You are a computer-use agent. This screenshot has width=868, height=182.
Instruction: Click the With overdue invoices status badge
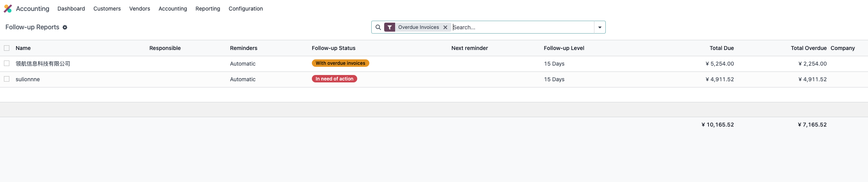pyautogui.click(x=340, y=63)
